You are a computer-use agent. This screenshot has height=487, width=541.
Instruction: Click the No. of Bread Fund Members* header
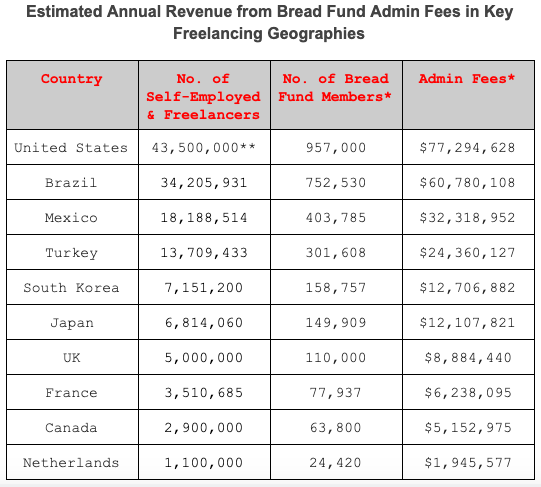pos(336,95)
